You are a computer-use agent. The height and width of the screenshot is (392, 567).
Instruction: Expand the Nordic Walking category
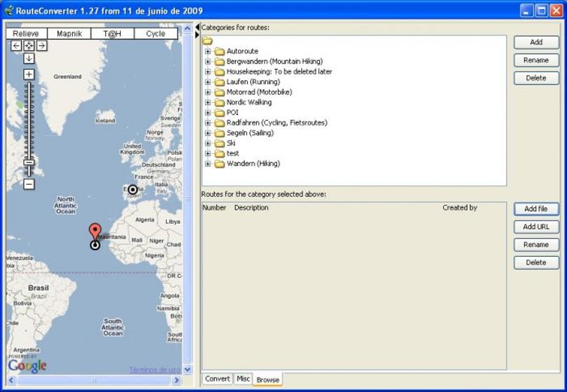(207, 102)
